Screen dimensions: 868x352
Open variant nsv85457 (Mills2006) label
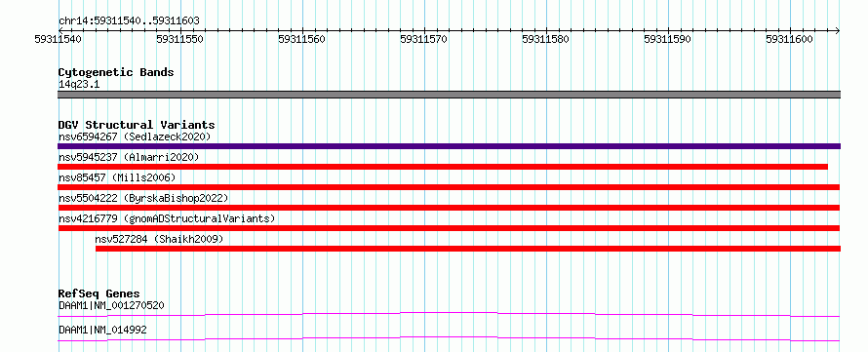(117, 177)
